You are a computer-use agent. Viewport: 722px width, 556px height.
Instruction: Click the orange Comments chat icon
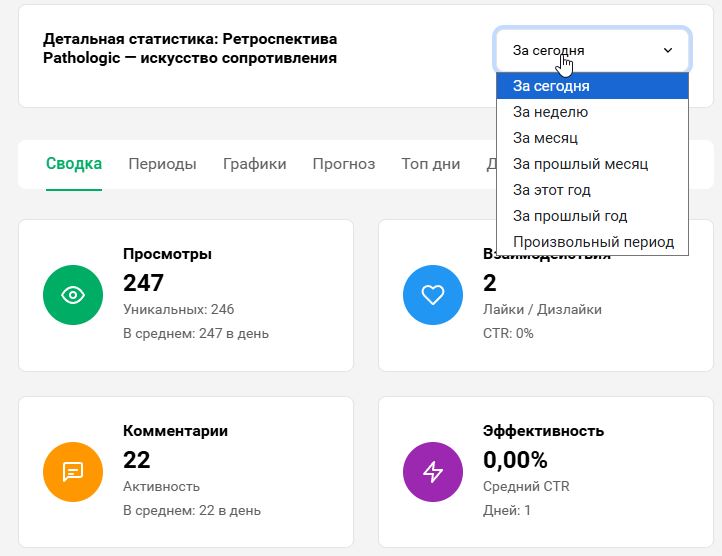[73, 471]
